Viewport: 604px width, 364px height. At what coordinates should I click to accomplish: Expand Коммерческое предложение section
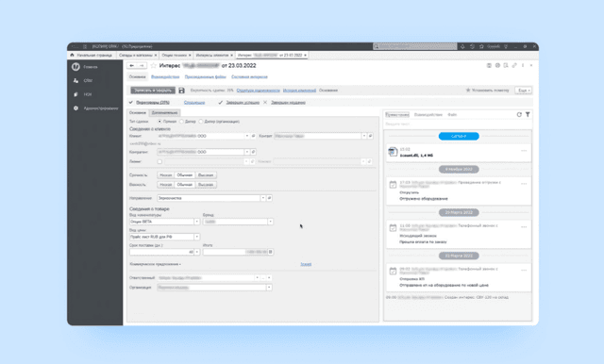click(155, 264)
